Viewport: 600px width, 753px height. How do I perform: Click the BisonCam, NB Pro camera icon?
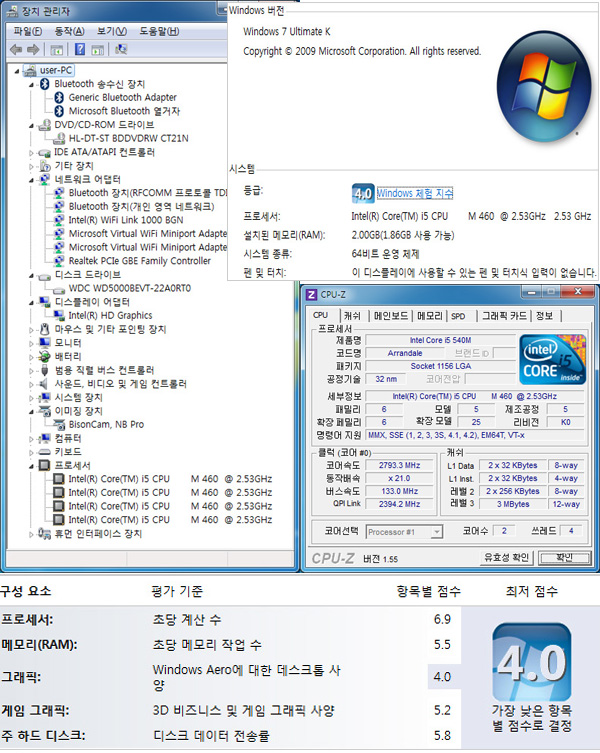click(59, 425)
